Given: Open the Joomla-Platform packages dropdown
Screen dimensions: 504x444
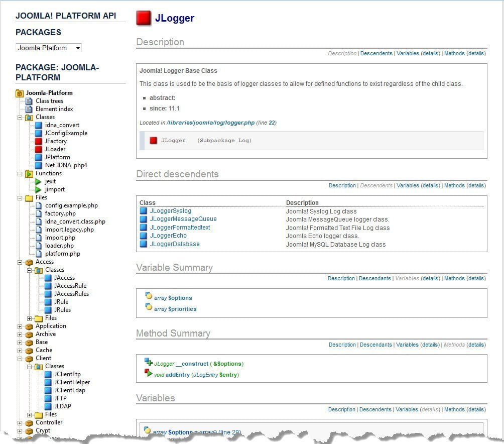Looking at the screenshot, I should 49,48.
